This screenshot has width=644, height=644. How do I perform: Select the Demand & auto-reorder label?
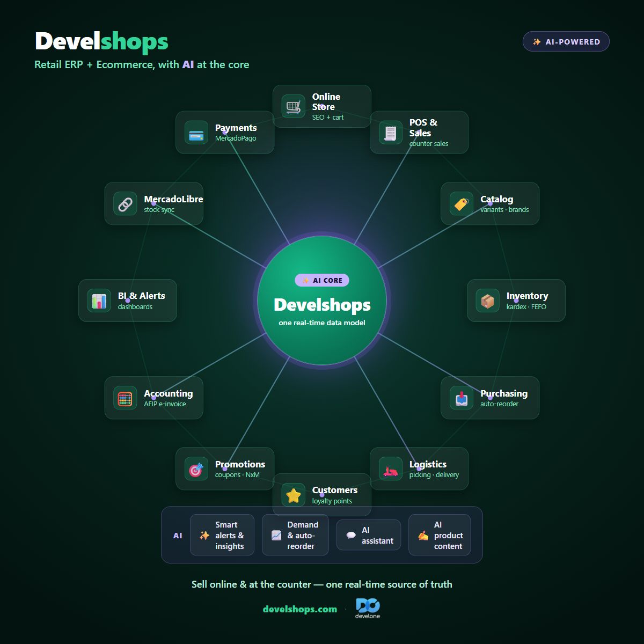tap(303, 535)
